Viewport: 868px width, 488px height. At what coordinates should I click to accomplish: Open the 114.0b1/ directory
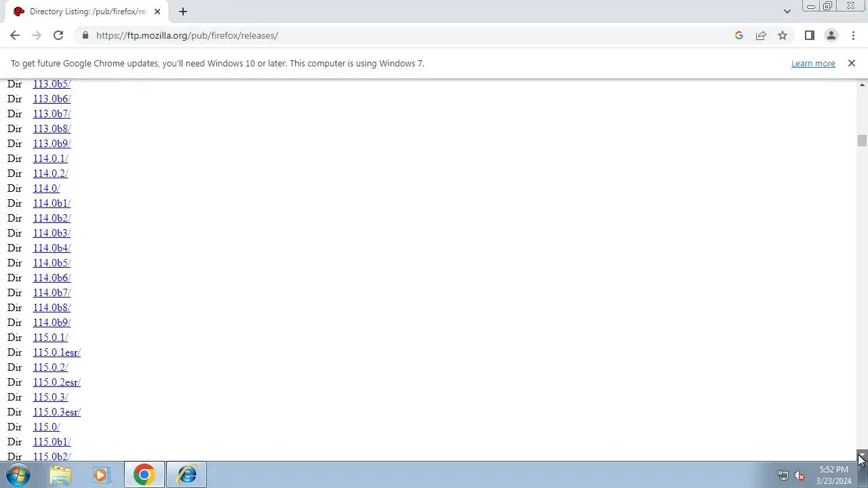[52, 203]
